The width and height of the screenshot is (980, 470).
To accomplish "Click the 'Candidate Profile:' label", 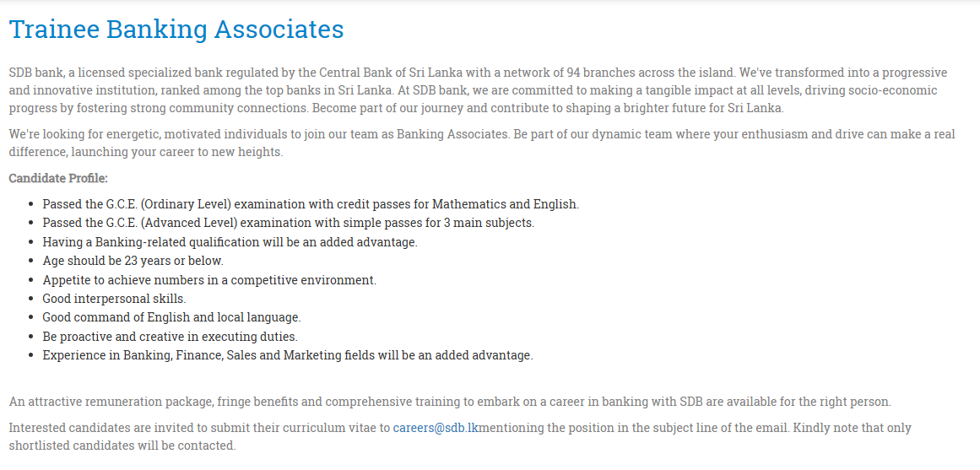I will point(58,178).
